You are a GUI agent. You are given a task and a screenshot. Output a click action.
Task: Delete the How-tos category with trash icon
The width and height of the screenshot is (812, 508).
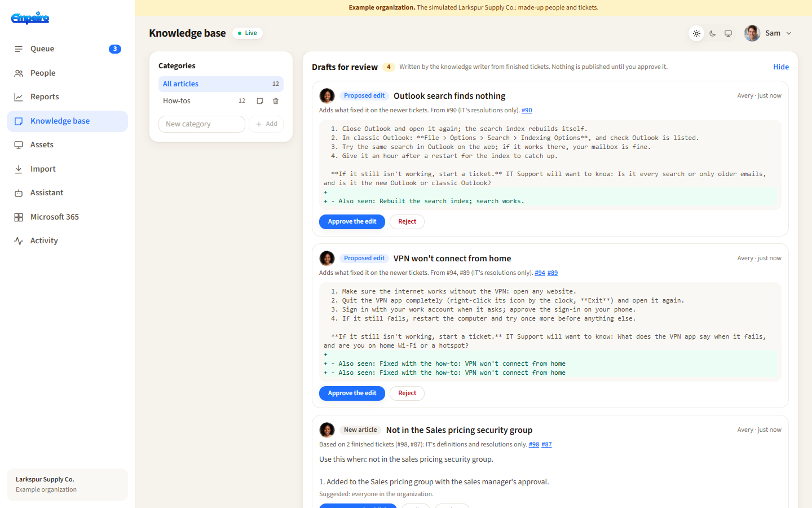pyautogui.click(x=276, y=101)
